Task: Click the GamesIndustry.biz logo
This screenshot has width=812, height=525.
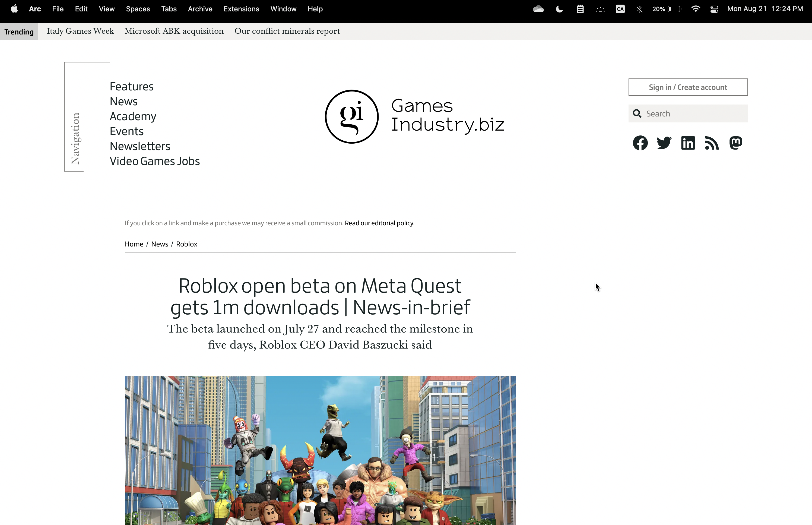Action: coord(414,116)
